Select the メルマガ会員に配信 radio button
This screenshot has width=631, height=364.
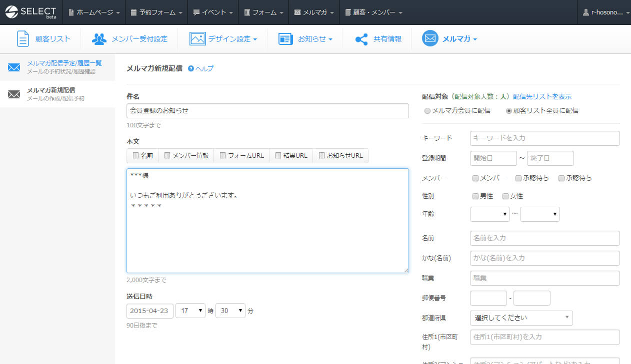pos(427,111)
